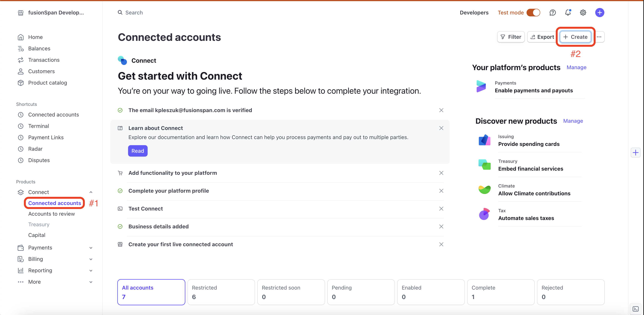Click the Issuing product icon
The width and height of the screenshot is (644, 315).
click(x=484, y=140)
